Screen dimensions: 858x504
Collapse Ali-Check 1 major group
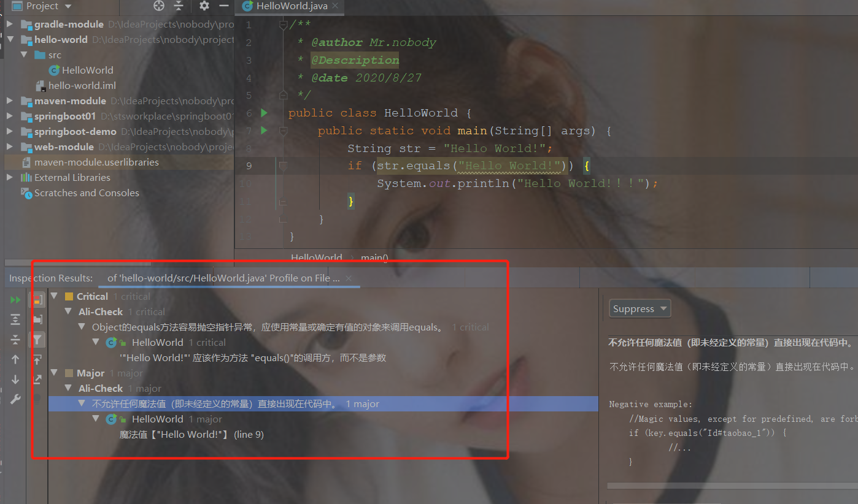pos(68,389)
